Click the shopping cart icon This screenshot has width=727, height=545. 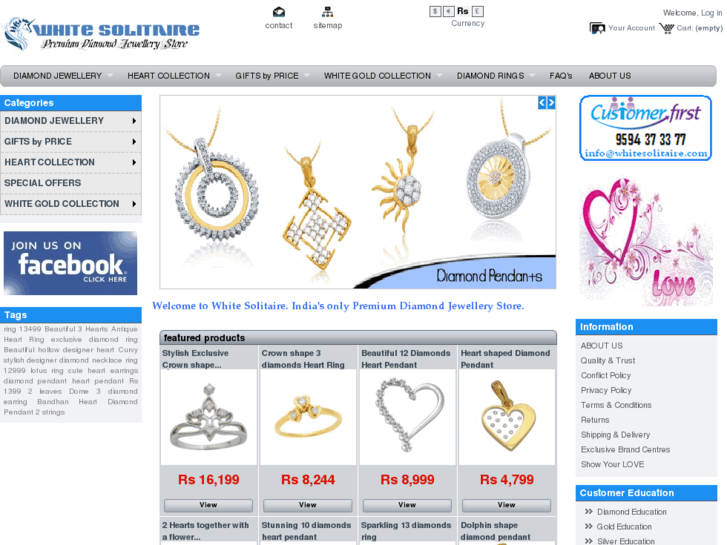(x=666, y=28)
